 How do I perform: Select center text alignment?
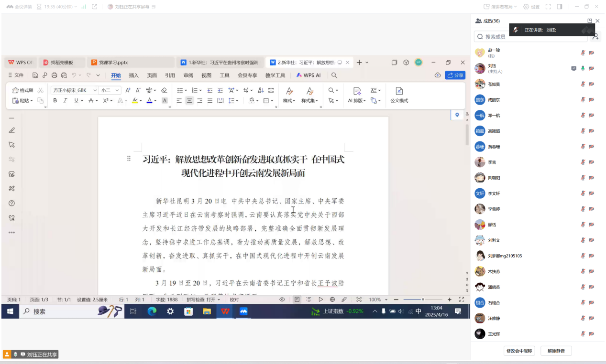[x=189, y=101]
